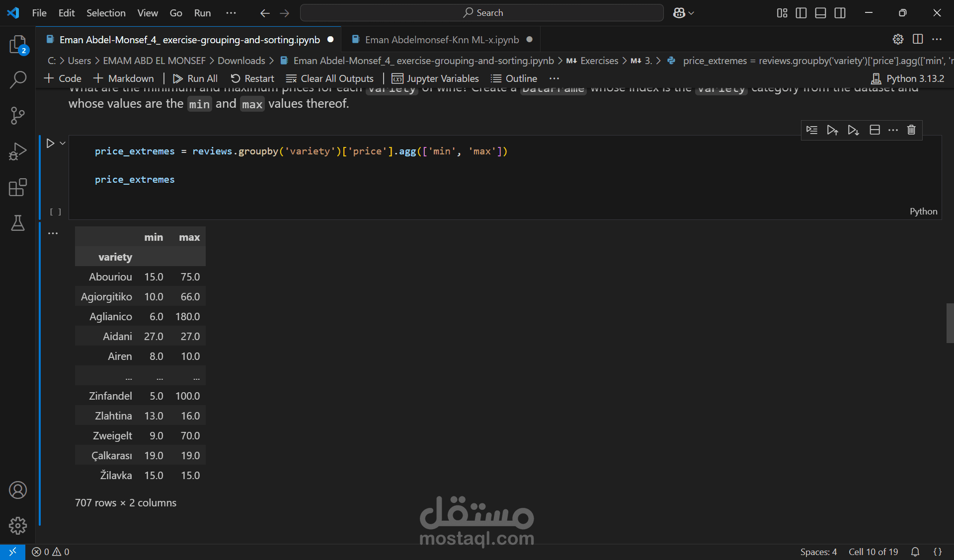Open the Copilot chat dropdown arrow
Image resolution: width=954 pixels, height=560 pixels.
[691, 13]
